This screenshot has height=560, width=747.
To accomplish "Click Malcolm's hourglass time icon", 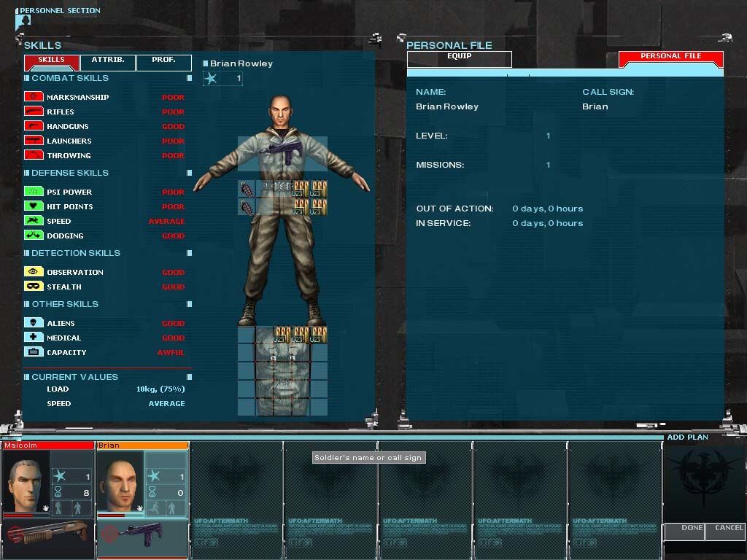I will pyautogui.click(x=58, y=492).
